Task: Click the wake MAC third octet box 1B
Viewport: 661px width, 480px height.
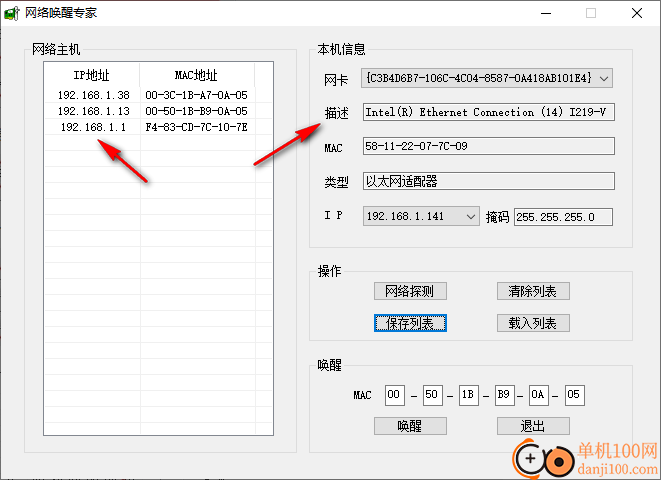Action: 468,395
